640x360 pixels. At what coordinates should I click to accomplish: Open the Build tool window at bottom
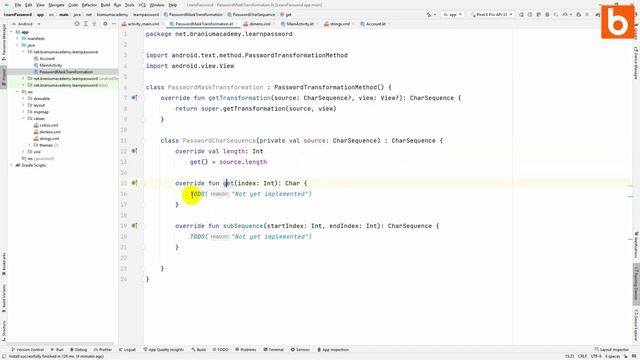(x=199, y=350)
